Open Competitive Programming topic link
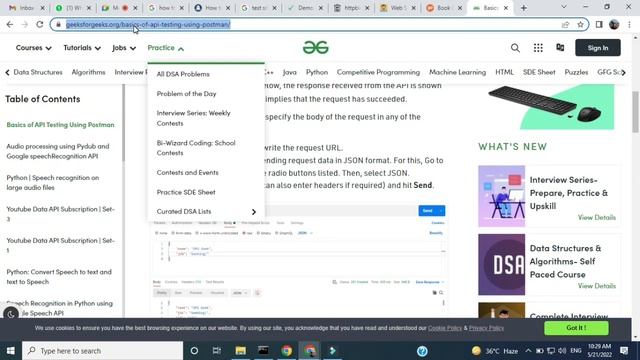This screenshot has width=640, height=360. point(378,72)
